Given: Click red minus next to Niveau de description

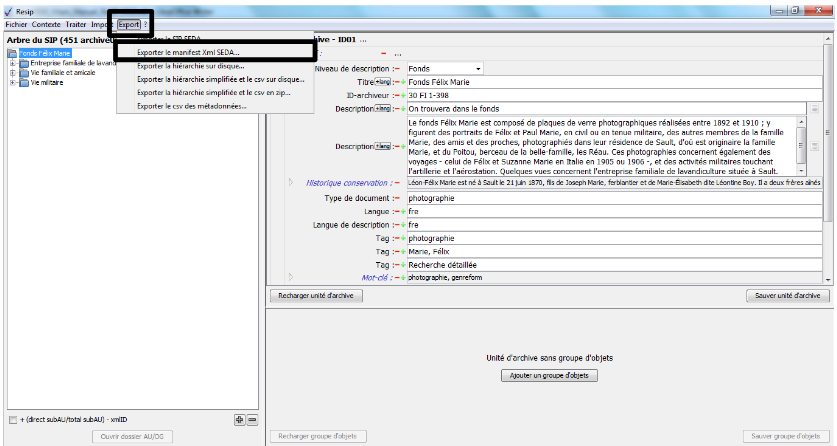Looking at the screenshot, I should coord(395,68).
